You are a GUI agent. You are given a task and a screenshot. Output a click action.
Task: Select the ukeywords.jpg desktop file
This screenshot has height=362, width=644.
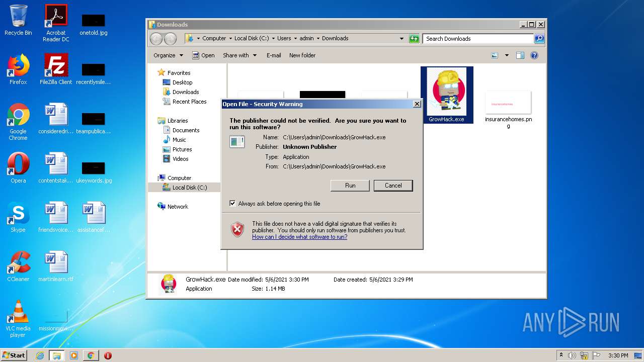point(94,173)
